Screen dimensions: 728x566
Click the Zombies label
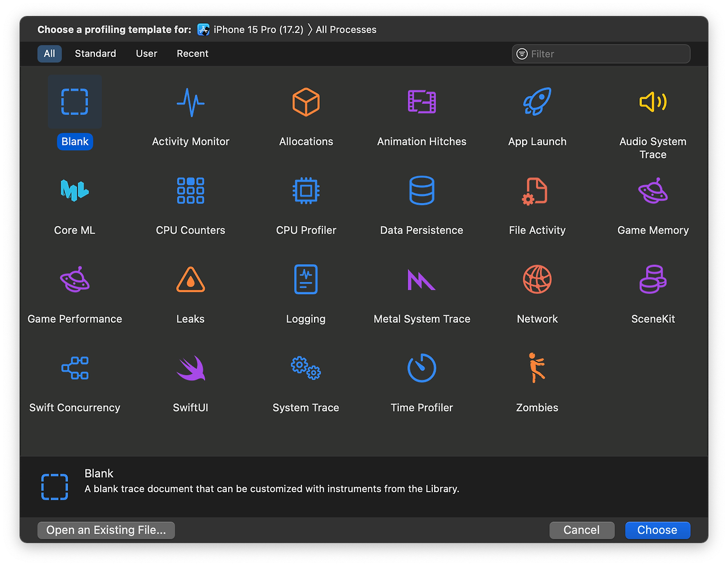point(537,407)
